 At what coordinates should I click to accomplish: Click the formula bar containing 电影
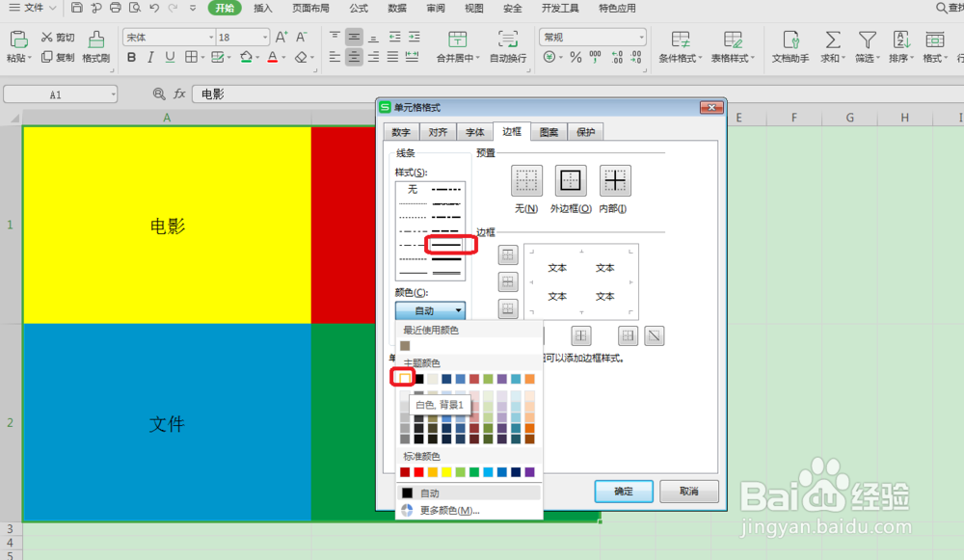577,94
